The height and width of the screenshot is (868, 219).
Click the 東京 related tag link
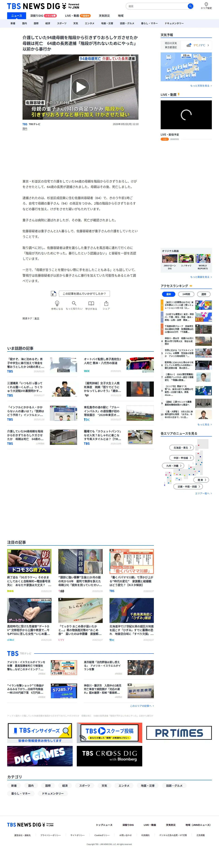(37, 318)
